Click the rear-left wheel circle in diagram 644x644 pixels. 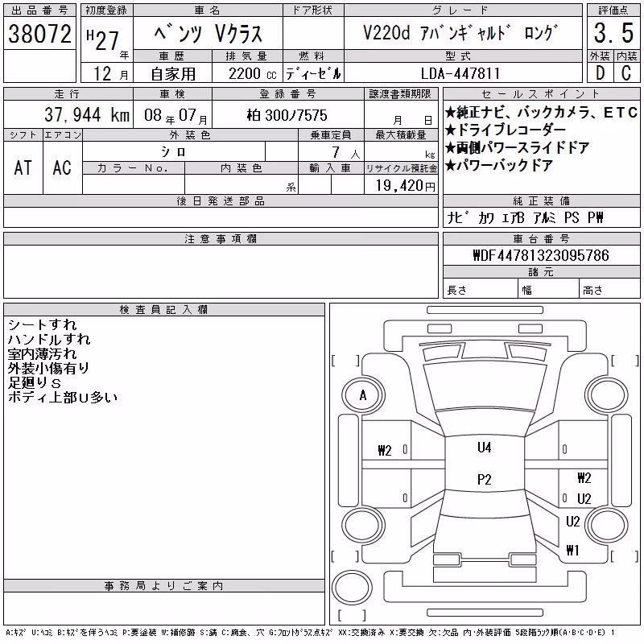tap(363, 525)
